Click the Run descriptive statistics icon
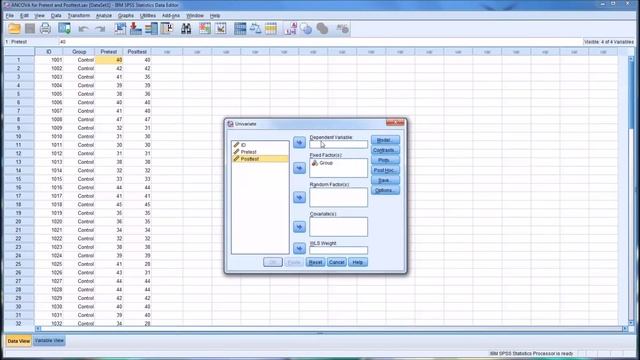Image resolution: width=640 pixels, height=360 pixels. coord(167,29)
